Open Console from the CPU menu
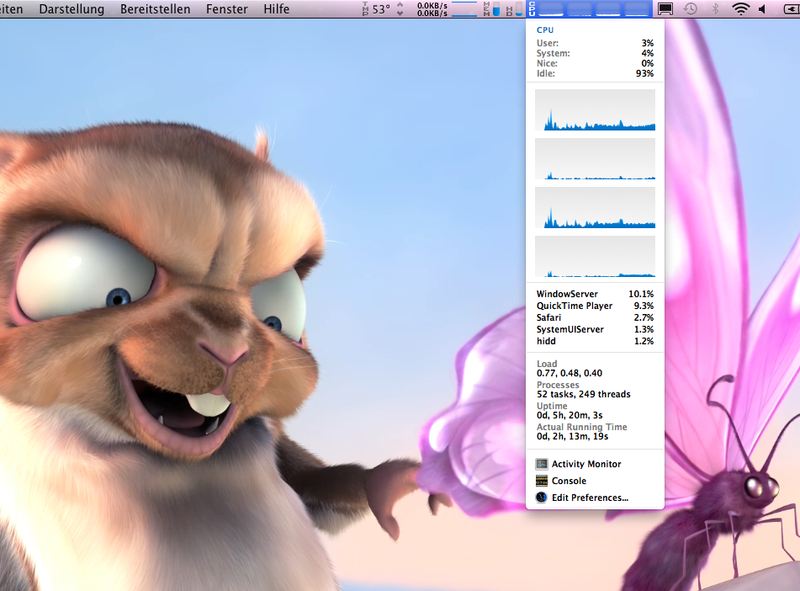 pos(595,481)
